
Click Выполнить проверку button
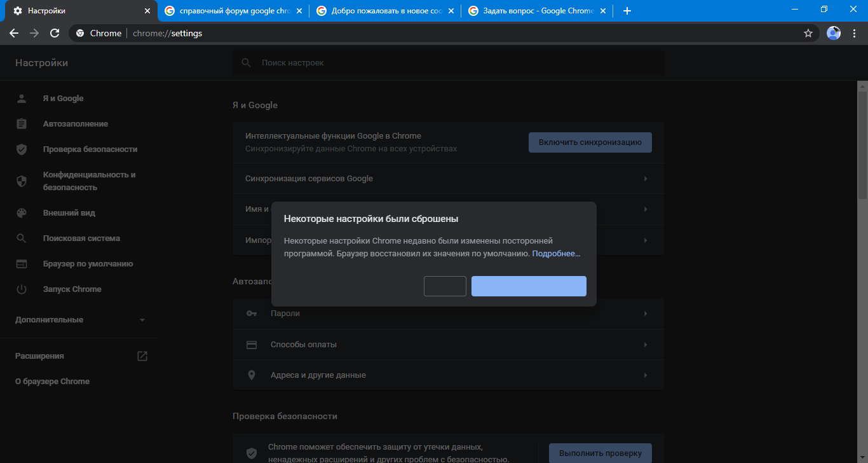click(600, 453)
